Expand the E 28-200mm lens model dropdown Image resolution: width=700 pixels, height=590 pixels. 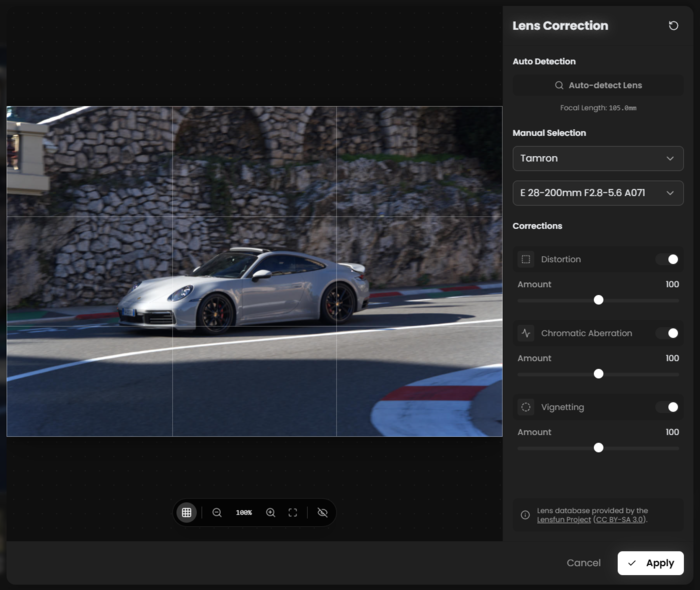coord(598,193)
